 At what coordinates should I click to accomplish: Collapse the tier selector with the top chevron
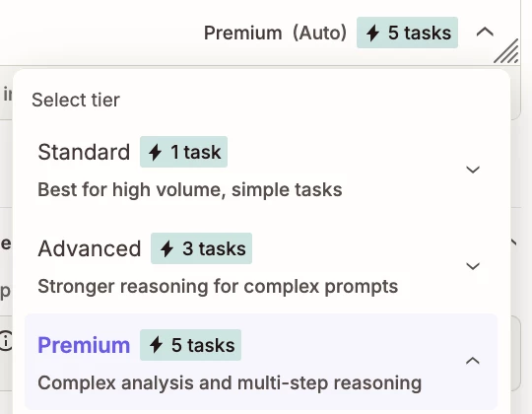[485, 33]
